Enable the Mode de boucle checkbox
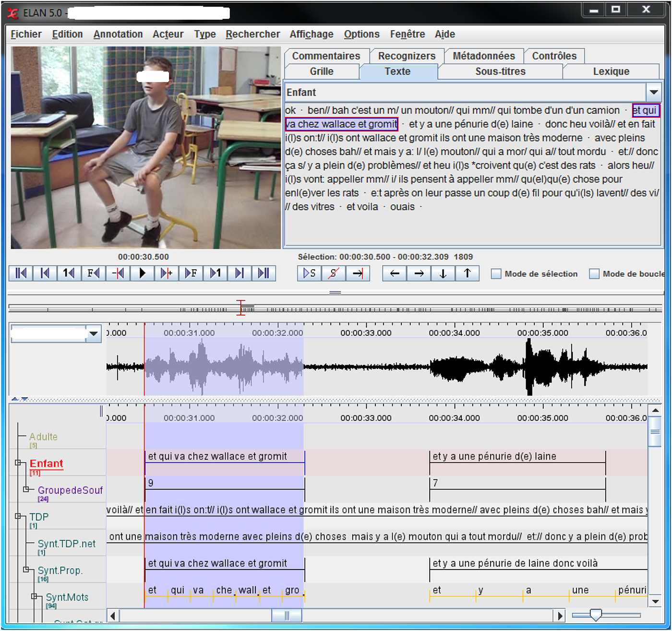672x631 pixels. point(594,274)
